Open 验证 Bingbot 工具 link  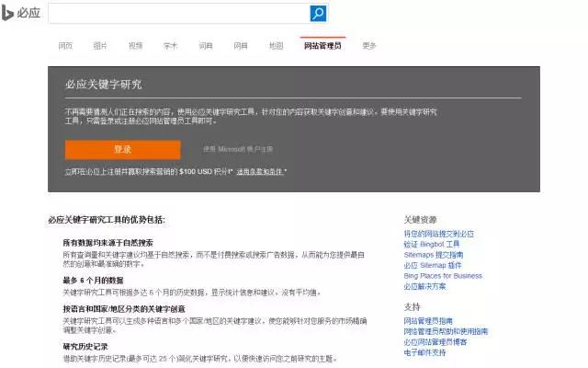tap(432, 244)
